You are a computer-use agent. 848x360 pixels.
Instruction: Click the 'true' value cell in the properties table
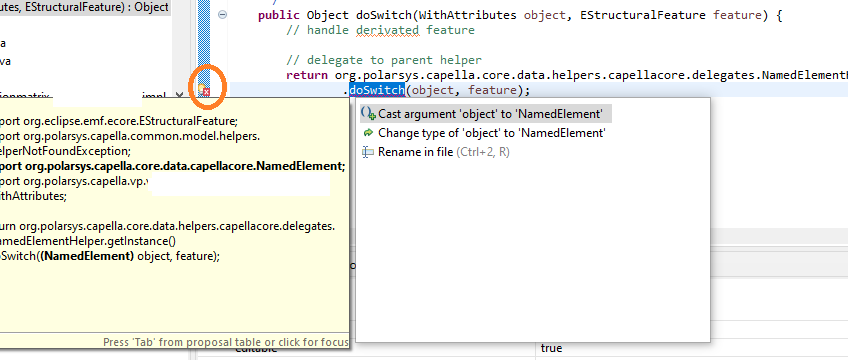(x=551, y=349)
